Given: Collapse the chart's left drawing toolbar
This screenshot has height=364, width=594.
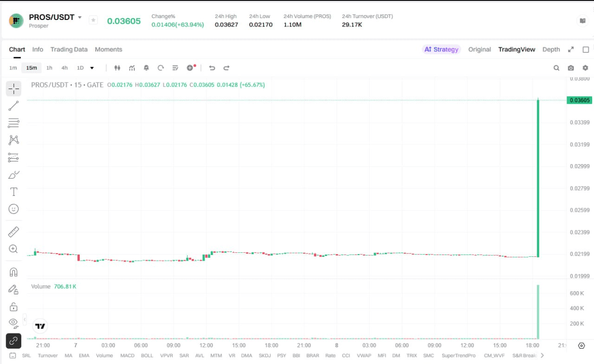Looking at the screenshot, I should click(x=25, y=319).
